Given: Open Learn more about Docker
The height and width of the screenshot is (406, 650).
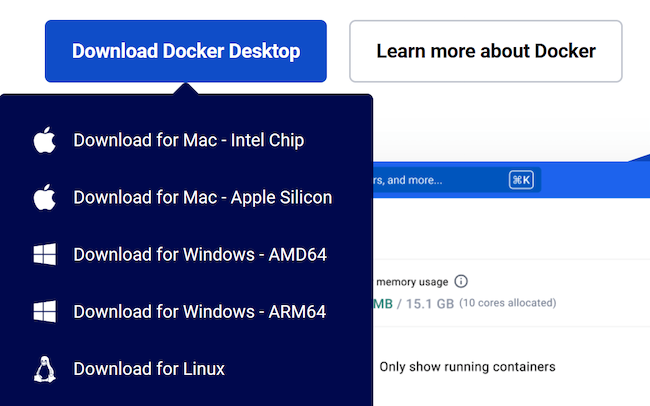Looking at the screenshot, I should 486,51.
